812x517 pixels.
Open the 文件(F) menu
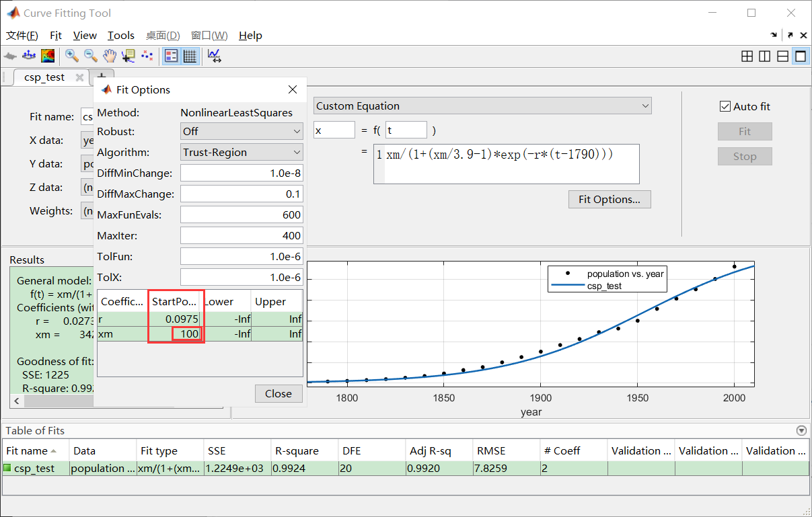[x=22, y=35]
